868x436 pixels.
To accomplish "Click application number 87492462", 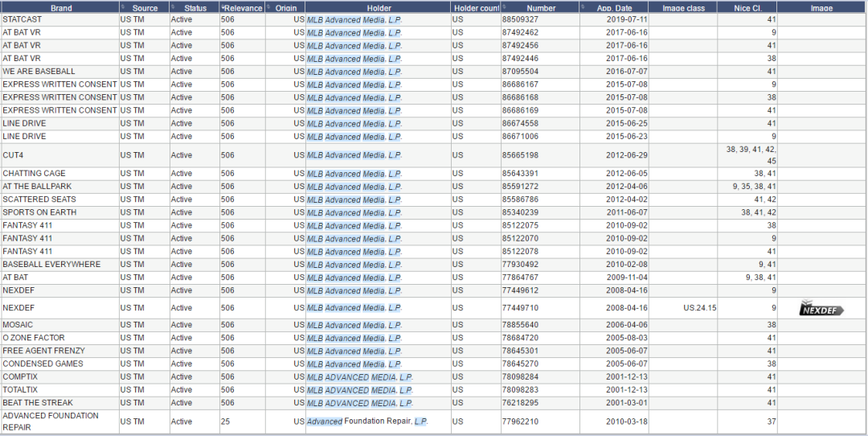I will (520, 33).
